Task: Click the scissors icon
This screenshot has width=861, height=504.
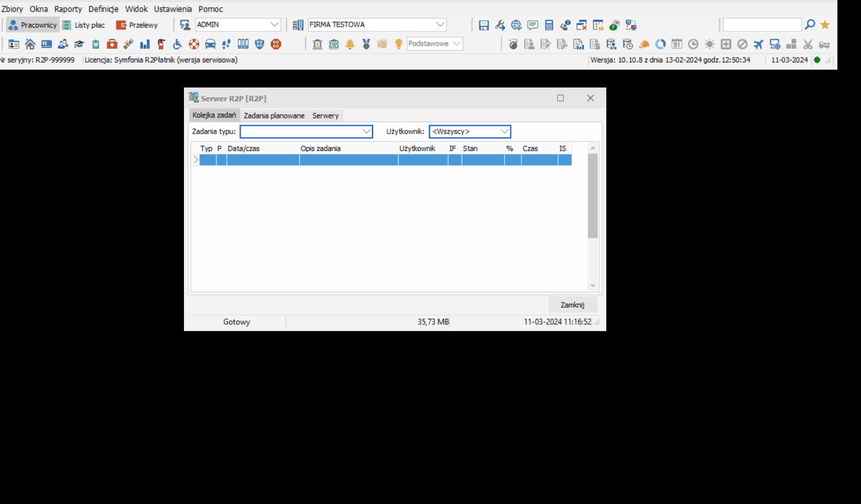Action: coord(808,44)
